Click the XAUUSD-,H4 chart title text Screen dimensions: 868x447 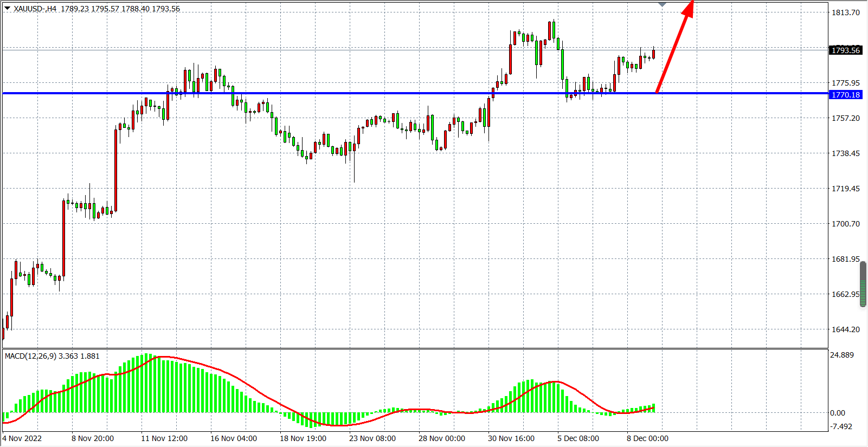pos(35,9)
